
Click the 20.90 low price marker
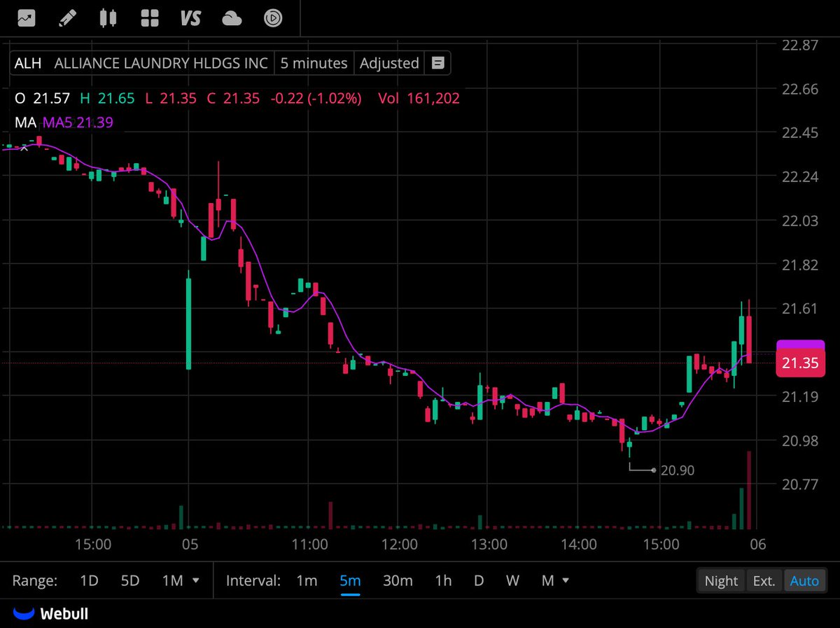(678, 470)
